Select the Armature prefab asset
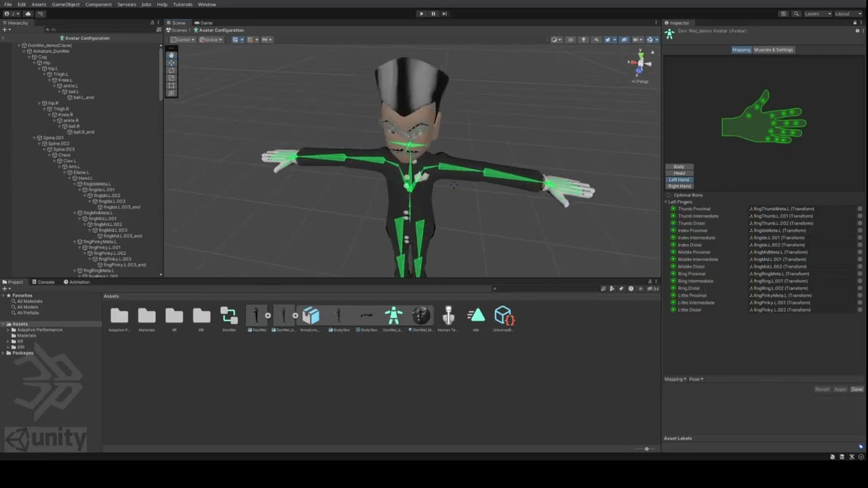The width and height of the screenshot is (868, 488). (311, 319)
